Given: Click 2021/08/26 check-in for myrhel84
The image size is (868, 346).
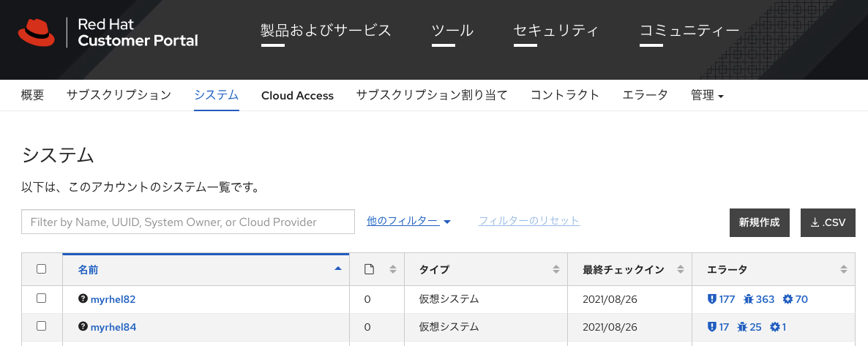Looking at the screenshot, I should [x=610, y=327].
